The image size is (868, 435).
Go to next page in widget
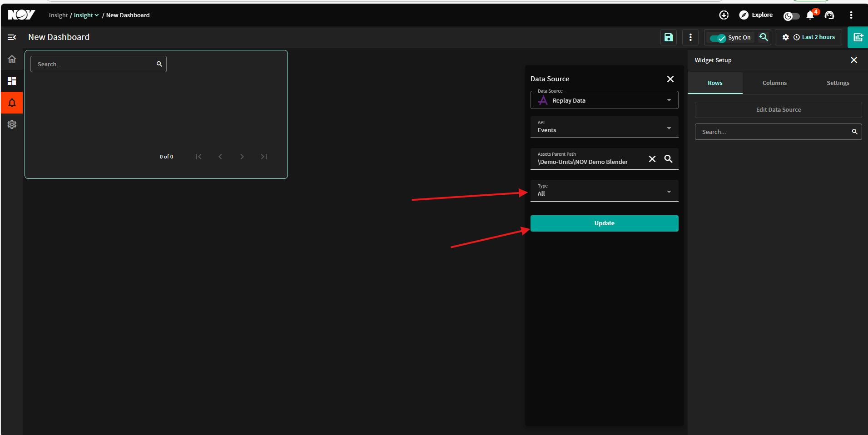pyautogui.click(x=242, y=157)
